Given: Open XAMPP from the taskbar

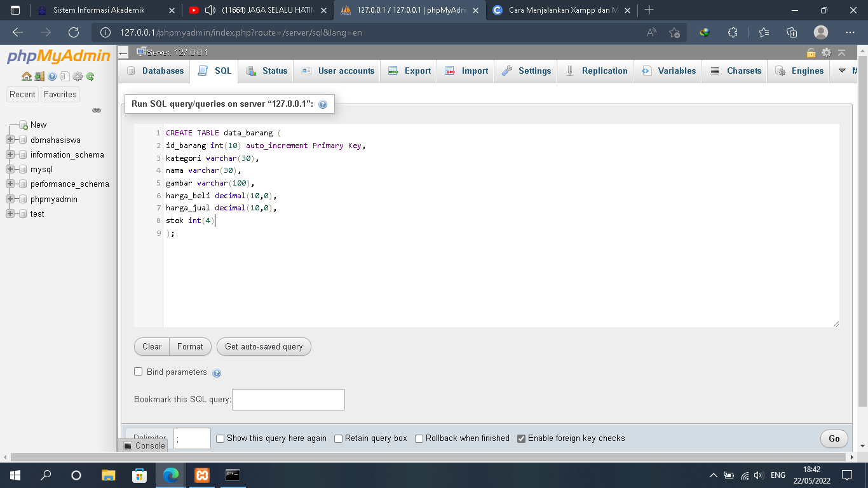Looking at the screenshot, I should pyautogui.click(x=202, y=475).
